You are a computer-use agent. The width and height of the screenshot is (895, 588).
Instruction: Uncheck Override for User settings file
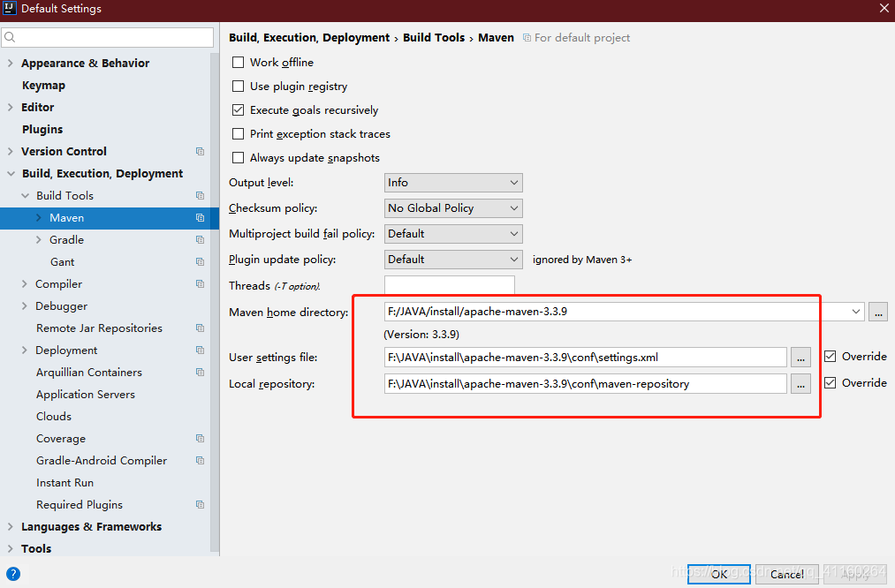click(x=830, y=357)
